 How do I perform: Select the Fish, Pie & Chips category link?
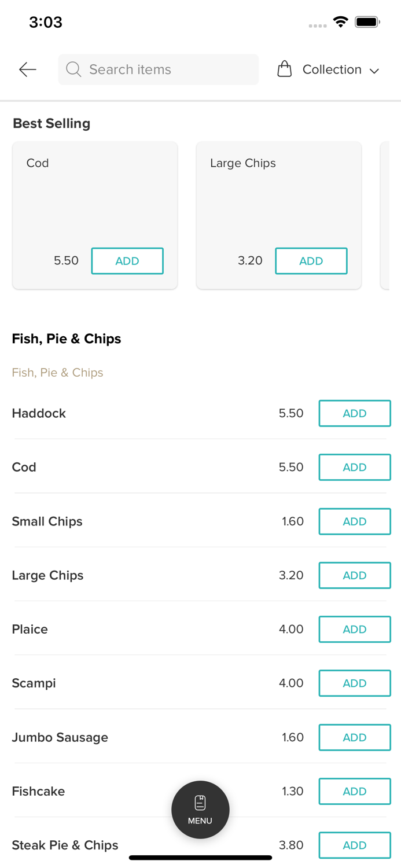pyautogui.click(x=57, y=372)
